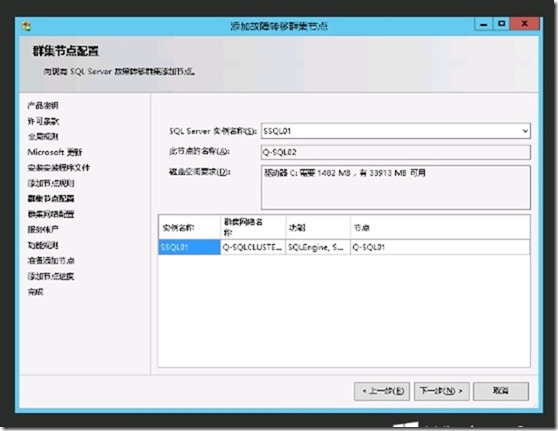Close the wizard window
The width and height of the screenshot is (558, 431).
(x=525, y=24)
